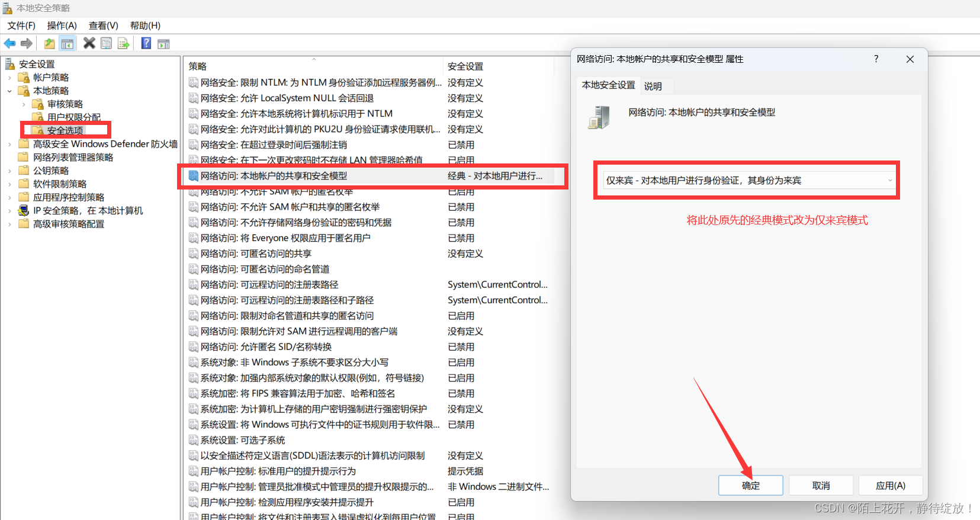Open Help with the question-mark toolbar icon
This screenshot has height=520, width=980.
(146, 43)
